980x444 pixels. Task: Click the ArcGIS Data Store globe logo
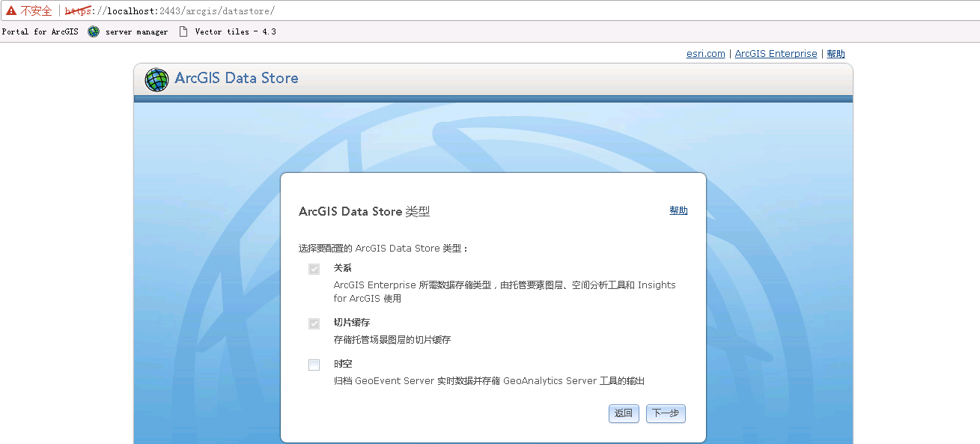coord(156,79)
